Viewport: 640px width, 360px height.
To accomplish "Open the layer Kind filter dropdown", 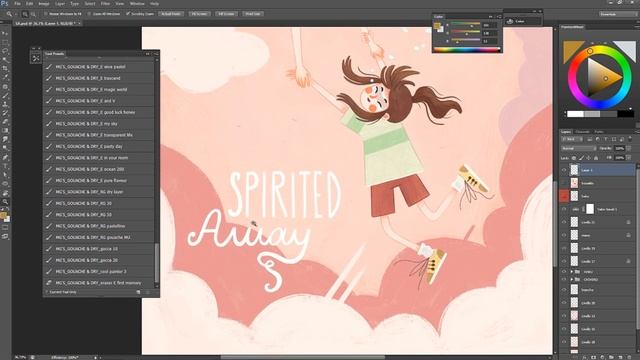I will click(x=572, y=139).
